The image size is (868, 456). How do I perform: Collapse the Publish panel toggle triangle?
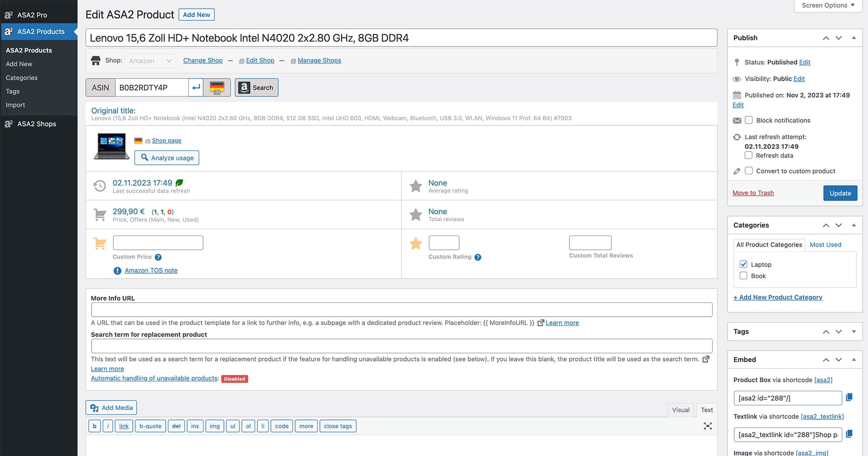(x=854, y=38)
